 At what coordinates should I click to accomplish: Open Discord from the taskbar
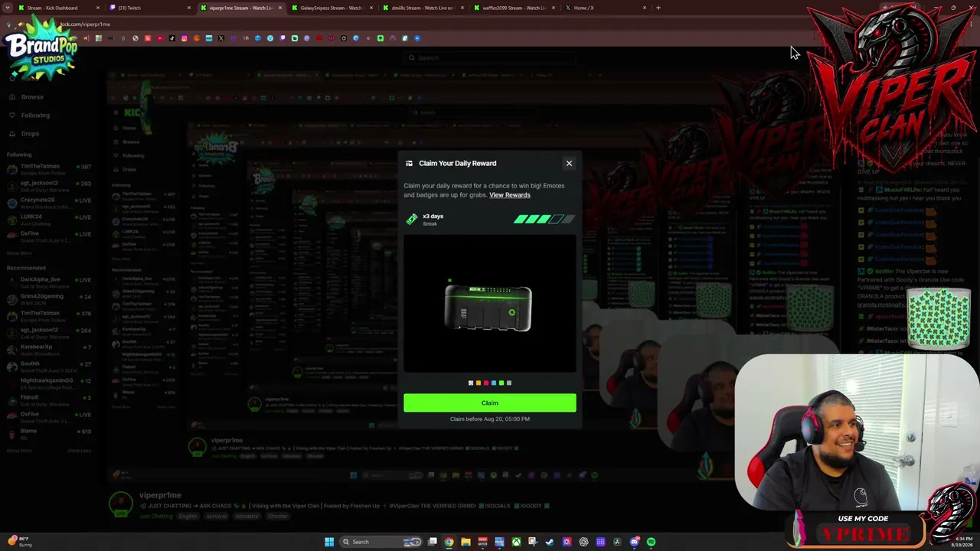tap(635, 542)
